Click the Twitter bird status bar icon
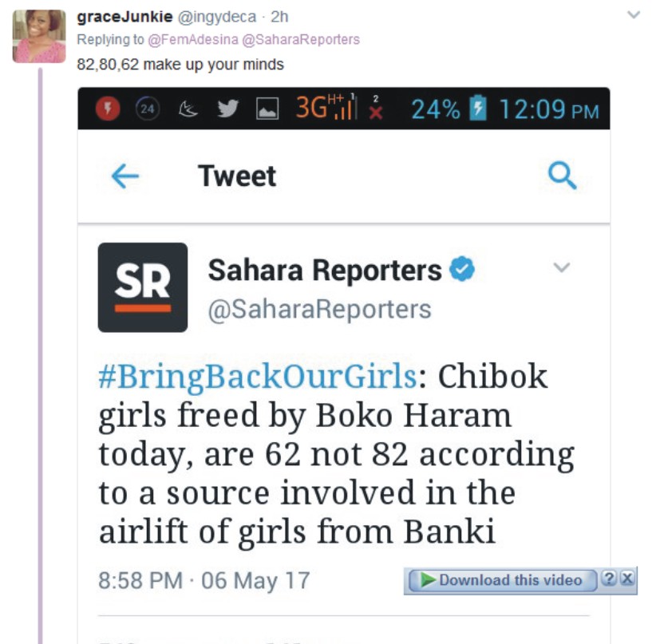The height and width of the screenshot is (644, 660). tap(227, 109)
